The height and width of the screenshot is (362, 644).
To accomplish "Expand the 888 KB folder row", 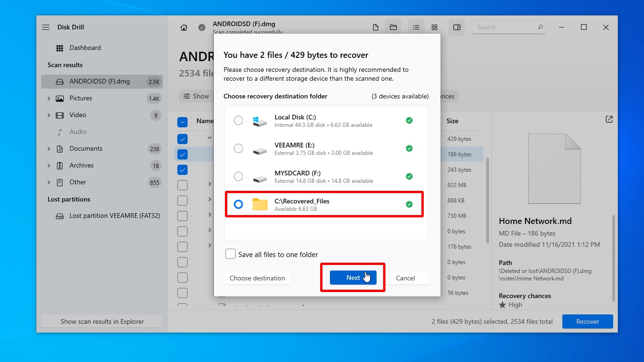I will (x=210, y=199).
